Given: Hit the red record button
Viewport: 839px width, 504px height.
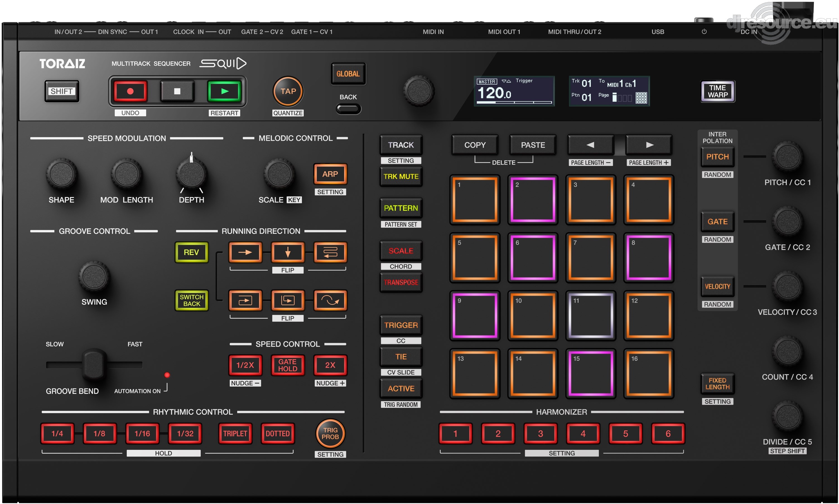Looking at the screenshot, I should 130,91.
